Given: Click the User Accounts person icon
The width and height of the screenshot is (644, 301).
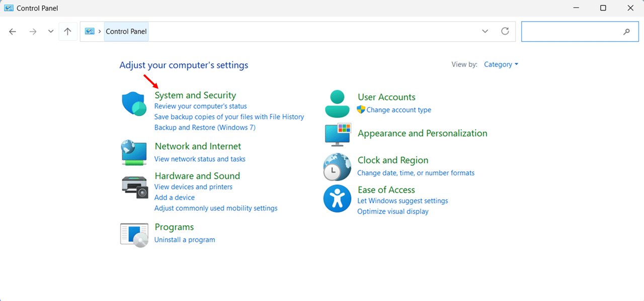Looking at the screenshot, I should pyautogui.click(x=337, y=104).
